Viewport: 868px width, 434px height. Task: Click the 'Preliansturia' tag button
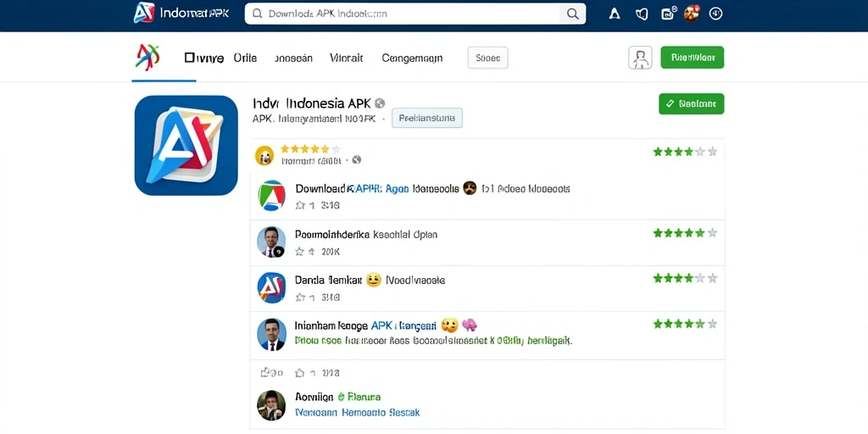pos(427,118)
